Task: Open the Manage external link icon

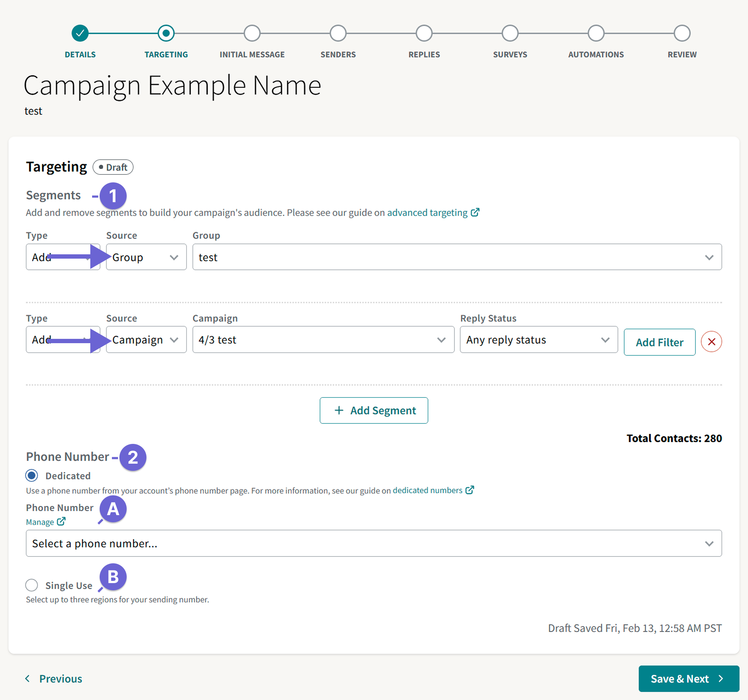Action: 61,522
